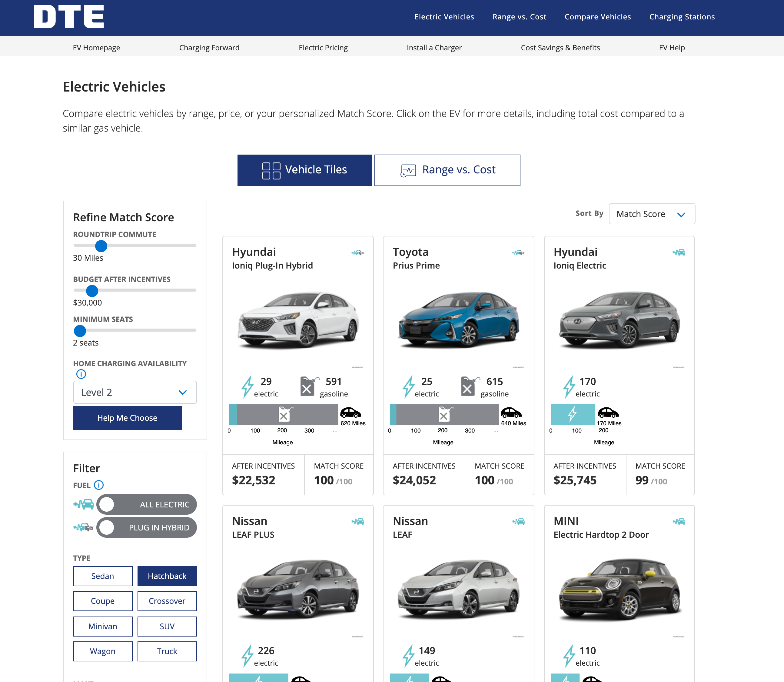
Task: Switch to the Range vs. Cost view
Action: (x=447, y=170)
